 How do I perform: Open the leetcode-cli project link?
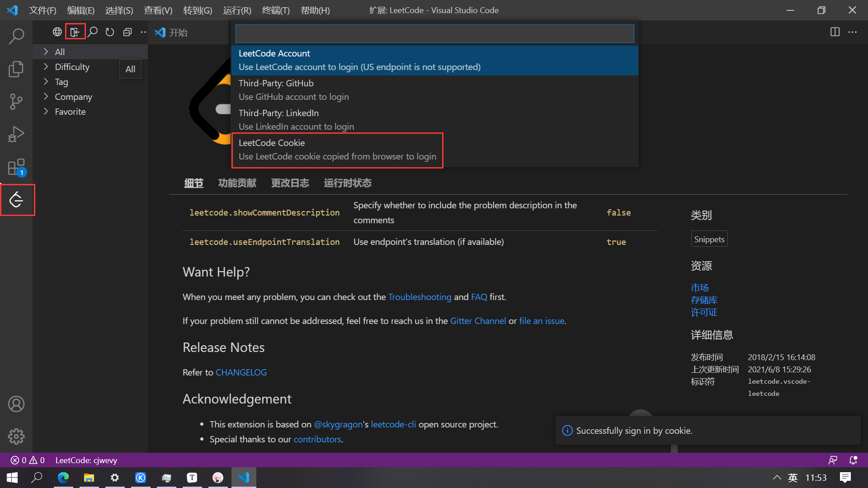(x=393, y=424)
